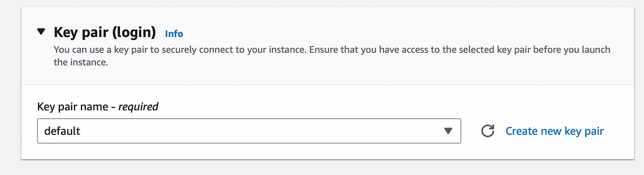644x175 pixels.
Task: Click the Key pair (login) heading
Action: click(105, 32)
